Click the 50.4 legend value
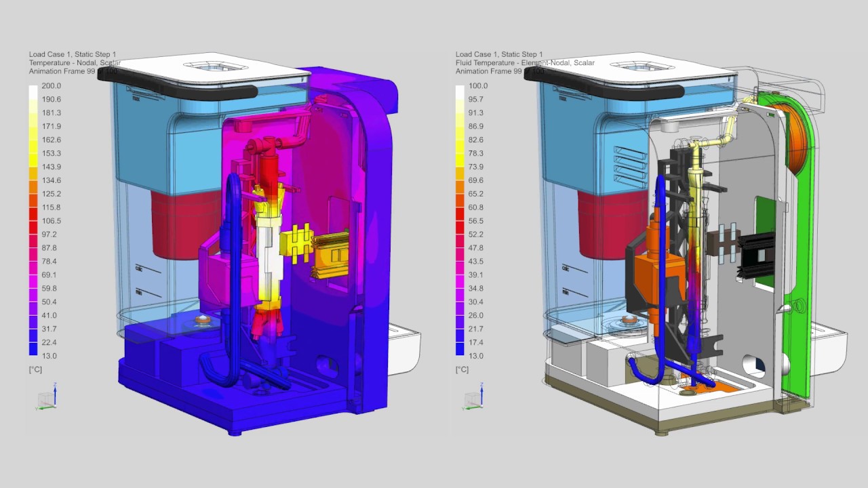 point(50,302)
